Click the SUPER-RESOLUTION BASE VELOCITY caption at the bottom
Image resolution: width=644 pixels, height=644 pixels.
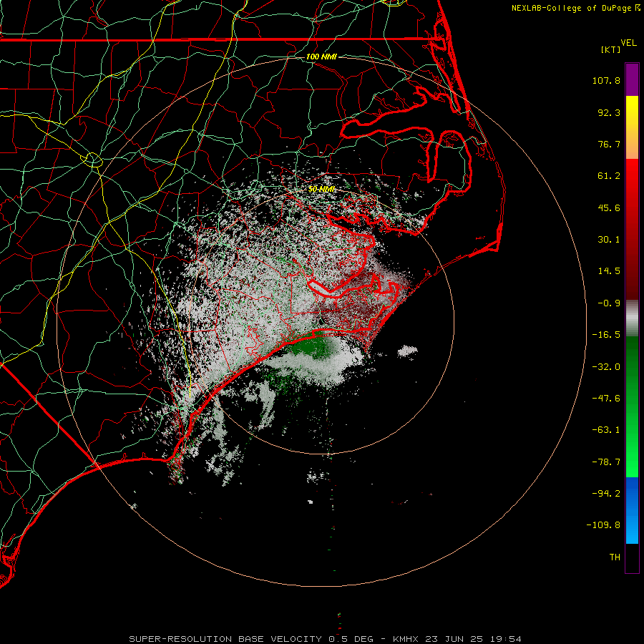coord(325,639)
